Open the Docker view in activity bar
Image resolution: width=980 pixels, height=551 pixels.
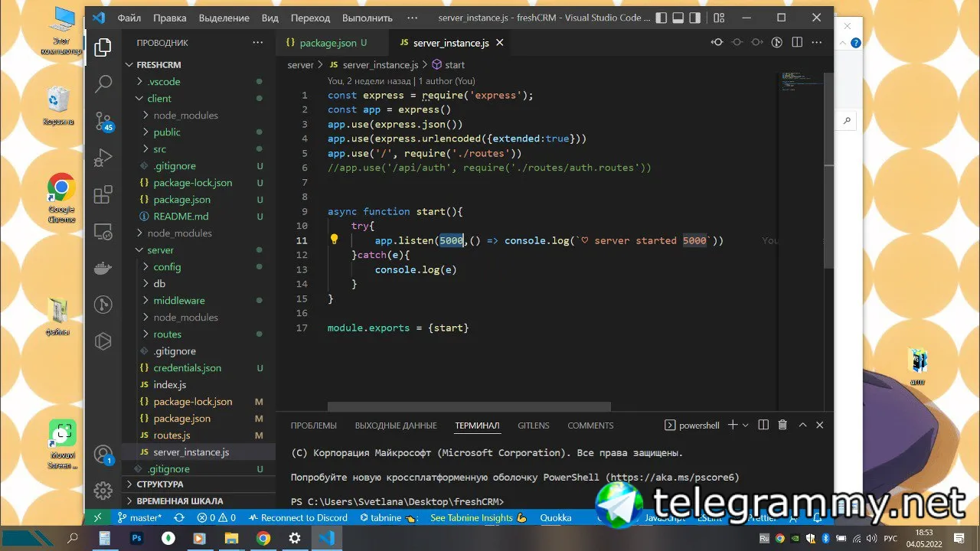click(103, 268)
